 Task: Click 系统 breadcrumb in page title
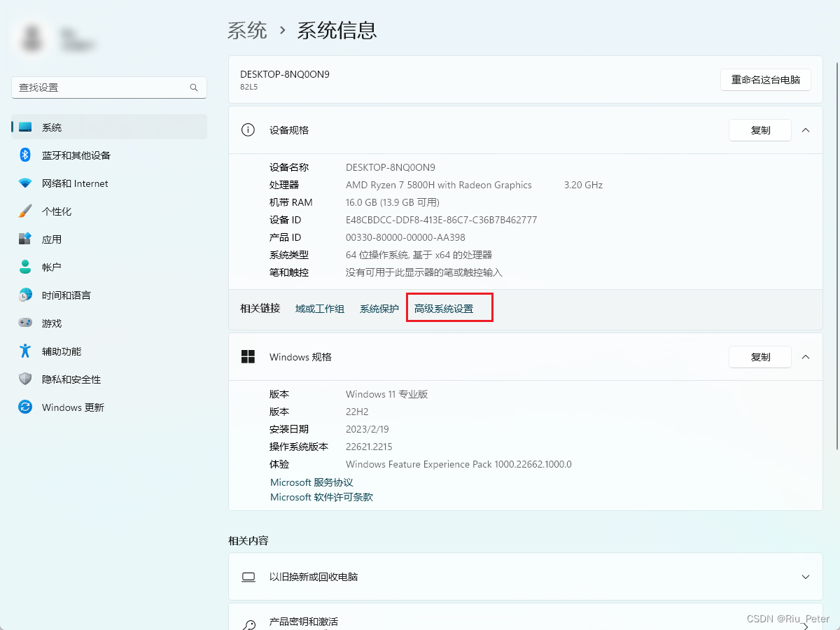[247, 30]
